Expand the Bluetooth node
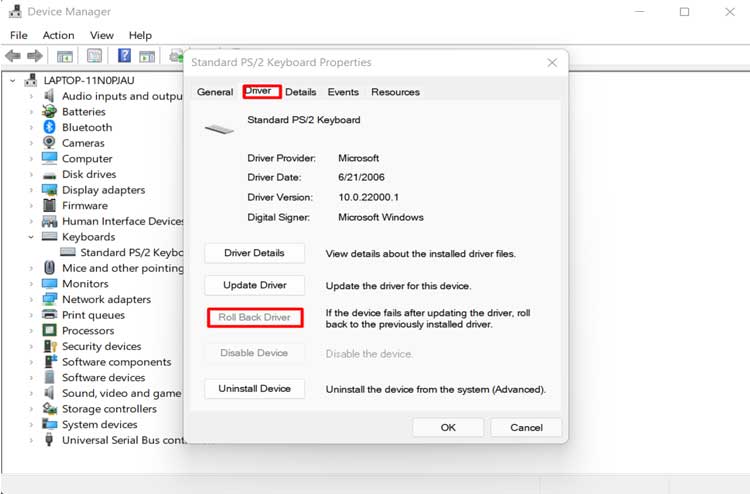The height and width of the screenshot is (494, 750). click(x=32, y=128)
